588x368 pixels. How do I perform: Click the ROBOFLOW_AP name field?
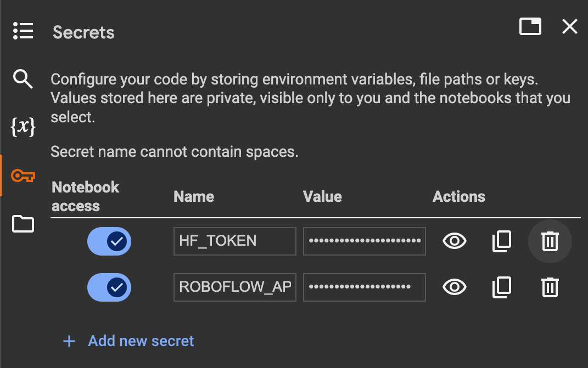point(234,287)
